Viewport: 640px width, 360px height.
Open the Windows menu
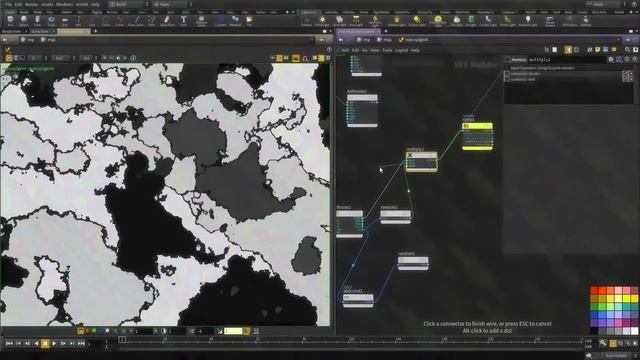[x=64, y=4]
